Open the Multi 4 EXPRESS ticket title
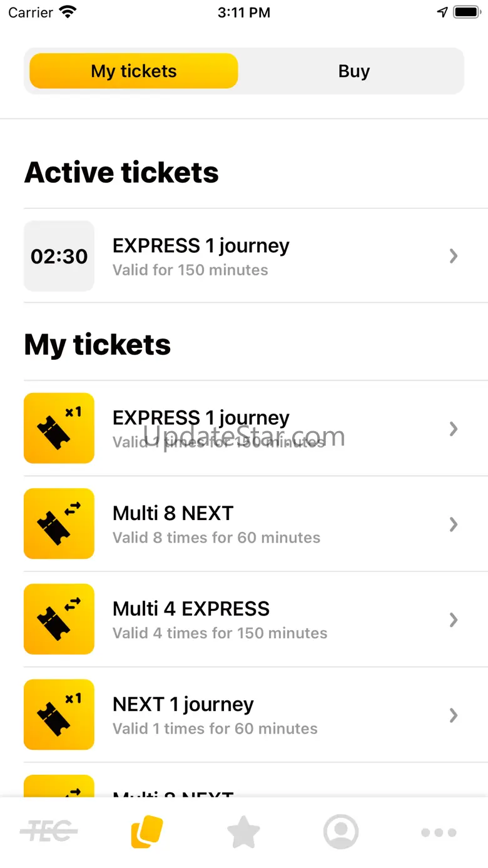The width and height of the screenshot is (488, 868). pos(191,609)
